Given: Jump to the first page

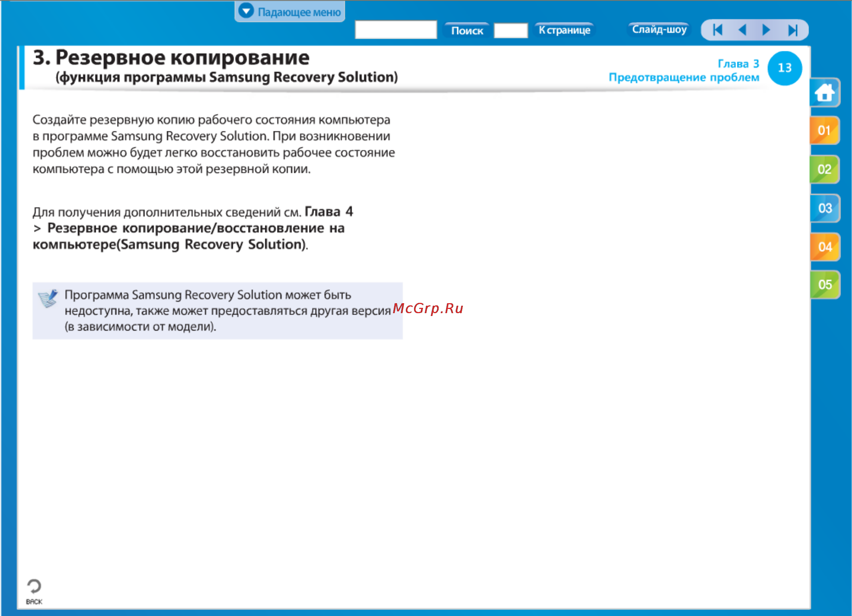Looking at the screenshot, I should tap(717, 30).
